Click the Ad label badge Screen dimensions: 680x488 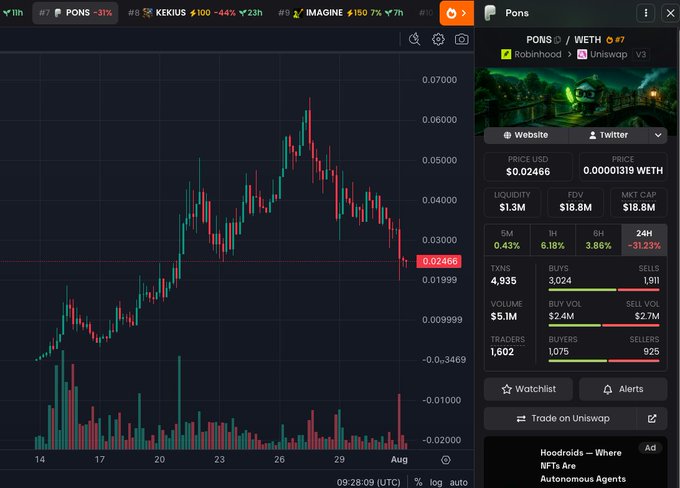(650, 448)
